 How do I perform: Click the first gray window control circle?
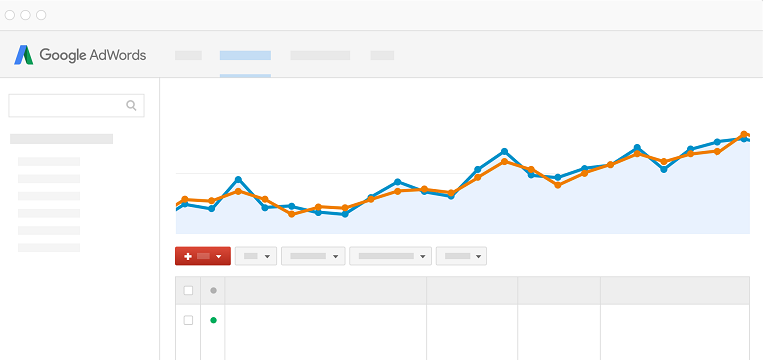pyautogui.click(x=10, y=15)
